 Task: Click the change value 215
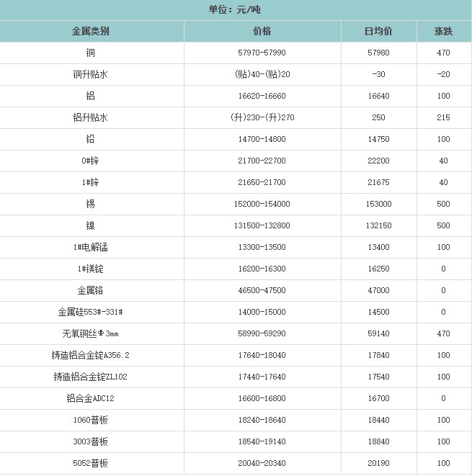pos(443,118)
